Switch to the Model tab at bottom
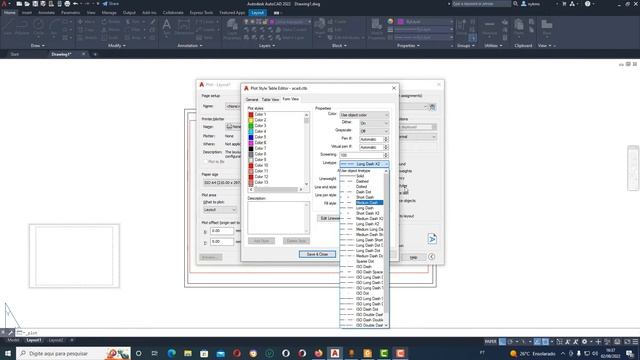The width and height of the screenshot is (640, 360). tap(13, 340)
